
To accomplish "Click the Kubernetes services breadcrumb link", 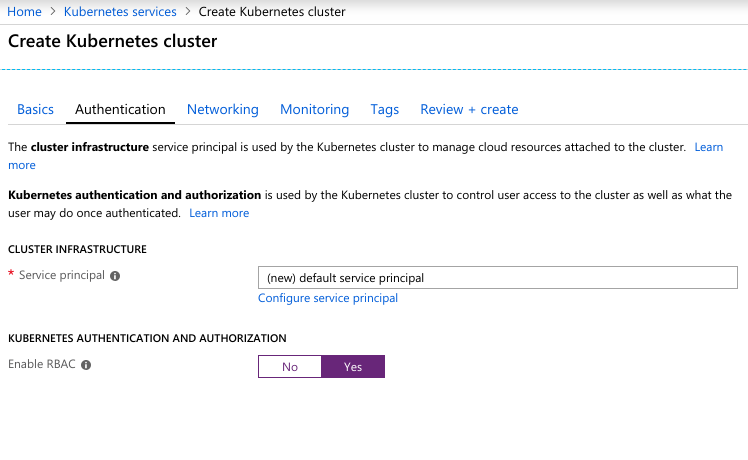I will 120,12.
